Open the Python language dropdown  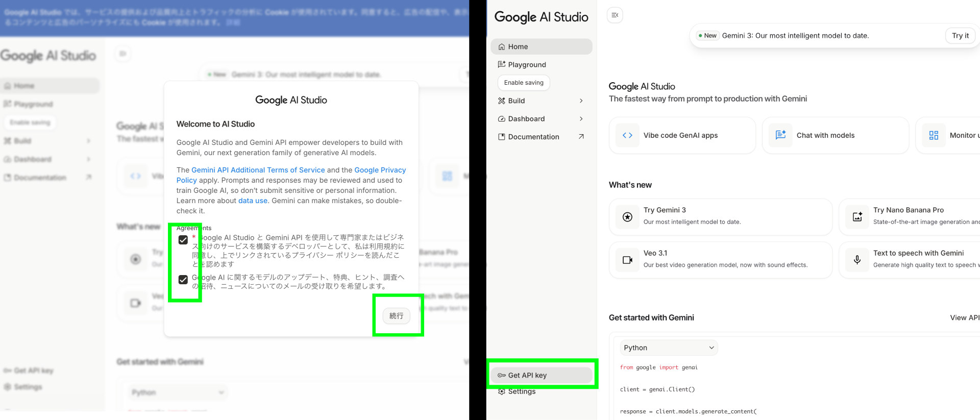pos(669,348)
